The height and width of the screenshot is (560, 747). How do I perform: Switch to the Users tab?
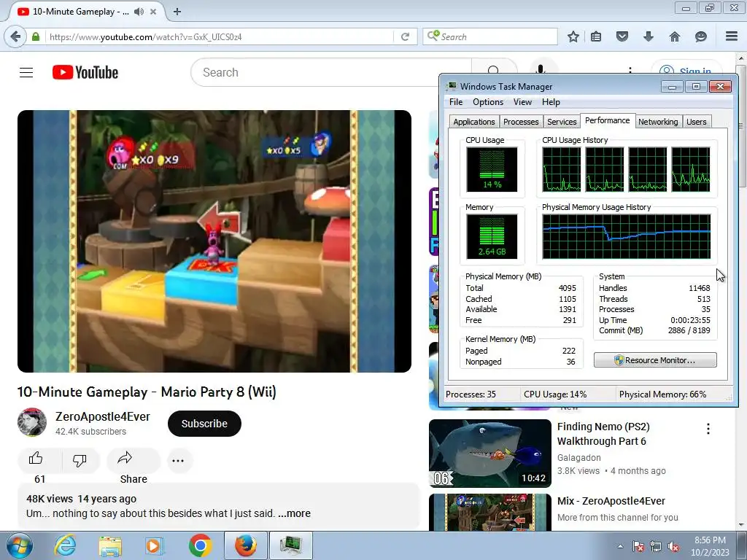tap(696, 122)
